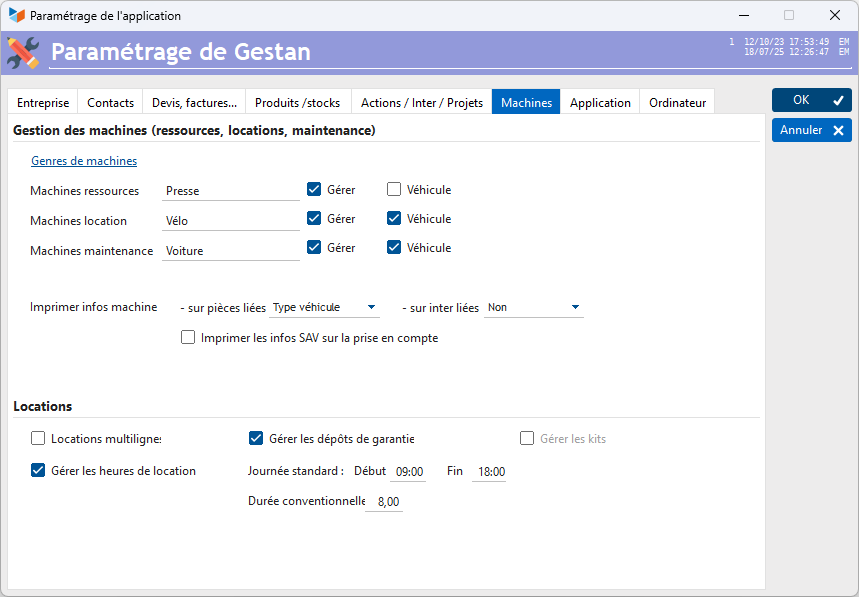Check Imprimer les infos SAV option
This screenshot has width=859, height=597.
click(x=188, y=338)
